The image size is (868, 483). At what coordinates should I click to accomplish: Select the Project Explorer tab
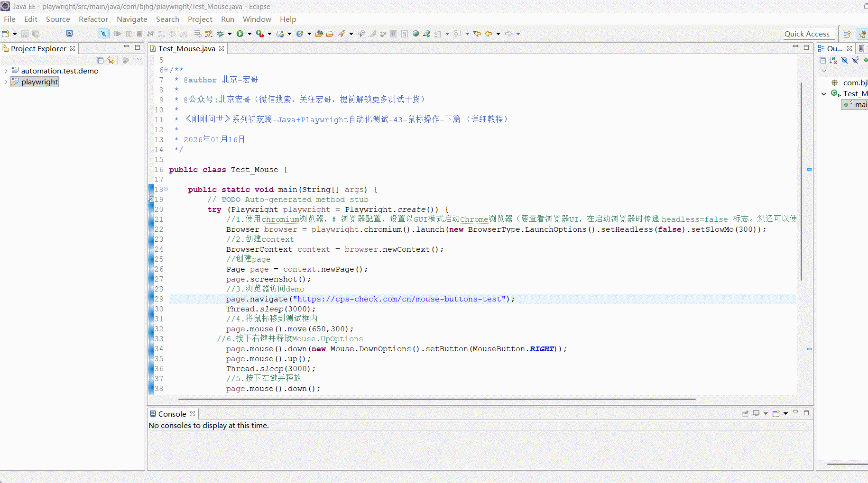click(38, 48)
